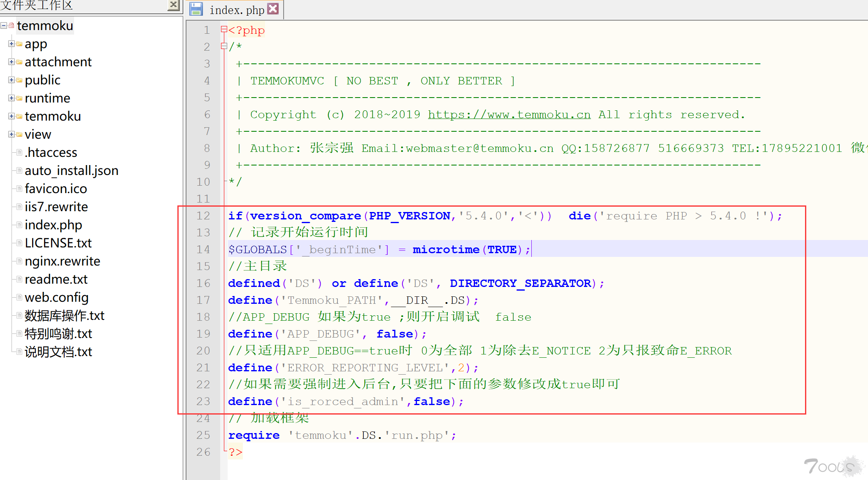Click the web.config file icon
Screen dimensions: 868x480
[19, 297]
